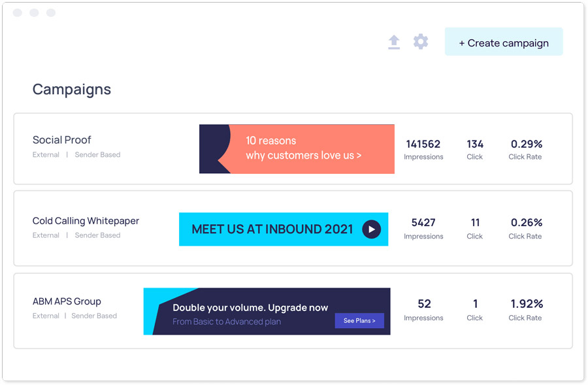Click the 0.29% Click Rate stat

click(x=526, y=150)
